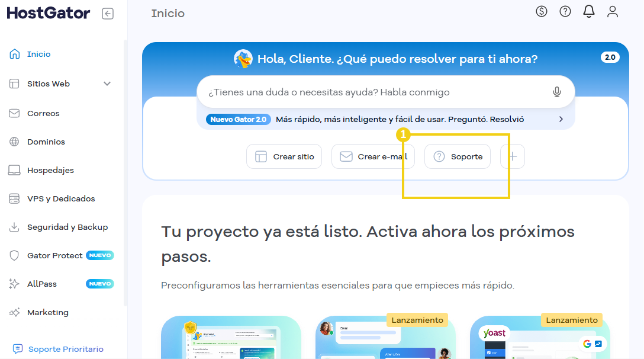Click the sidebar vertical scrollbar
The width and height of the screenshot is (644, 359).
click(x=125, y=173)
